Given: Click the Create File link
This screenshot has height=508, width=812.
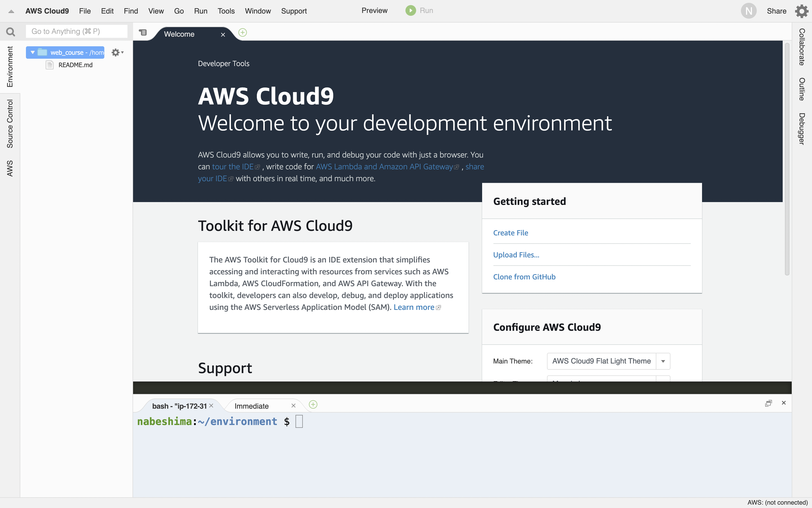Looking at the screenshot, I should [x=510, y=233].
